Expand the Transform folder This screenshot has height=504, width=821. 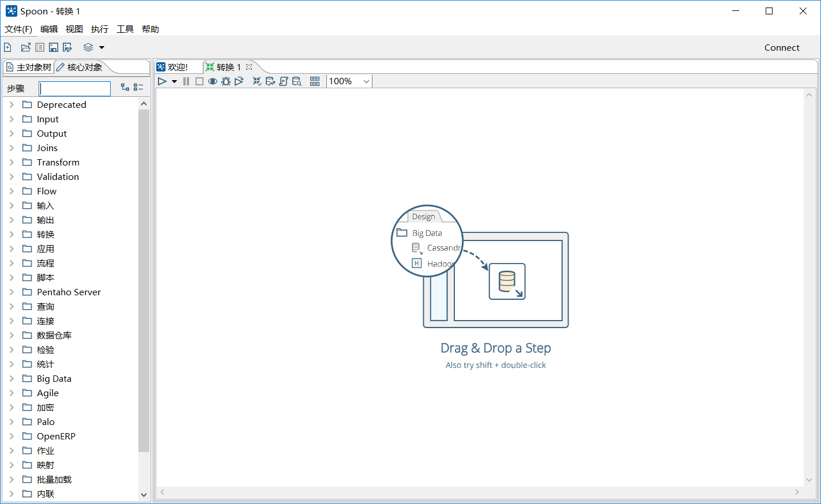click(x=12, y=162)
